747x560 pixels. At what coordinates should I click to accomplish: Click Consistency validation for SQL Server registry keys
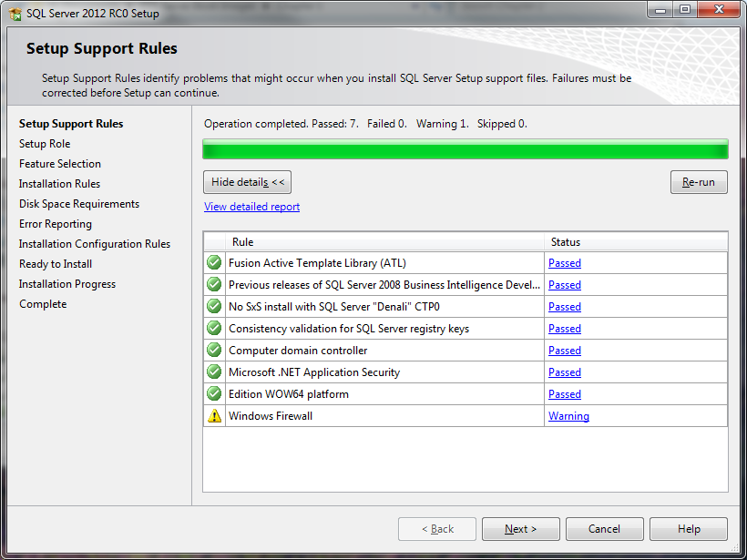pos(349,329)
